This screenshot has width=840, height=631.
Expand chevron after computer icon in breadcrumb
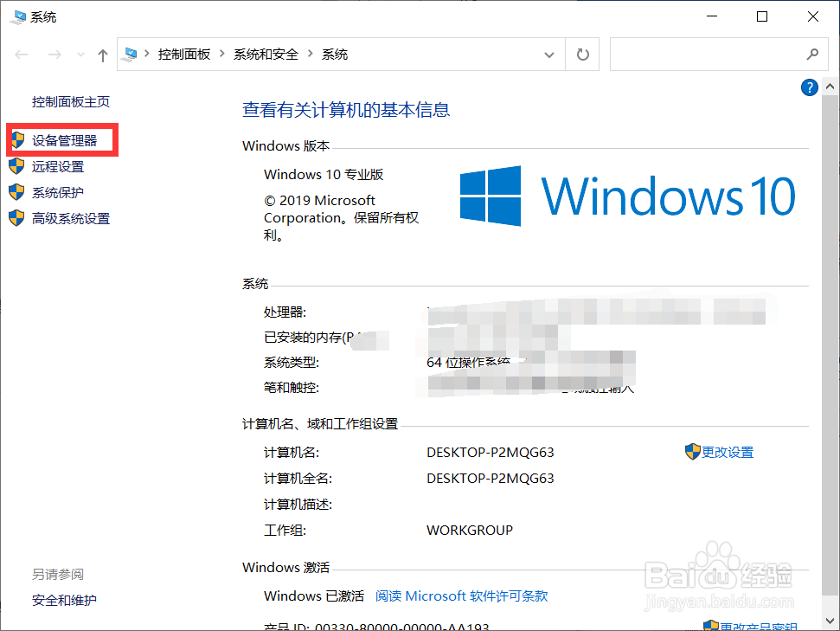click(x=147, y=55)
